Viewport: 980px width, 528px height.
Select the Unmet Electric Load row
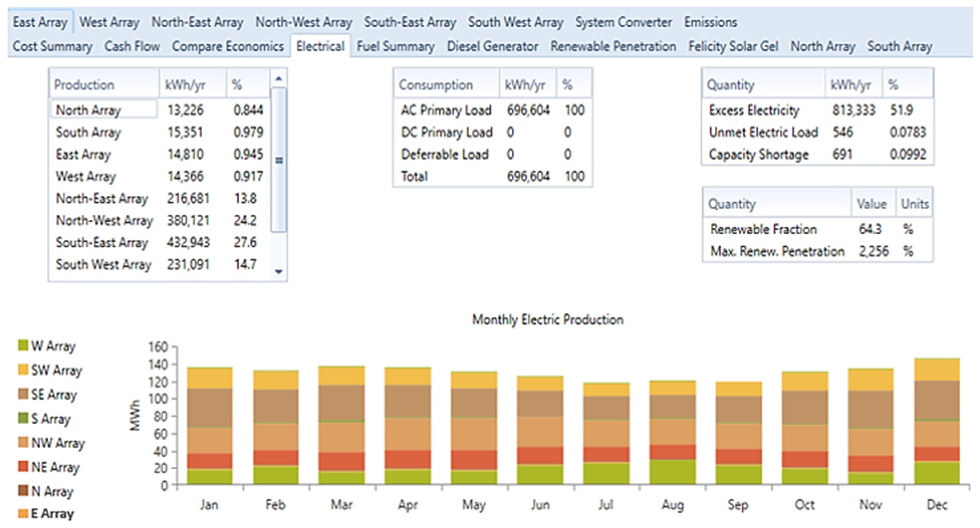(x=818, y=132)
